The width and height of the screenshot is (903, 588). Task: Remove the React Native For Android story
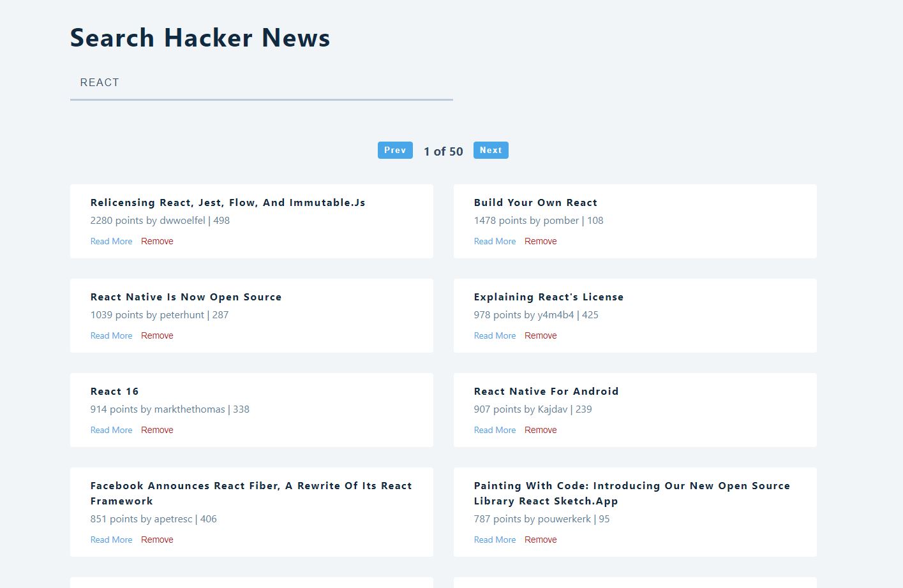541,430
